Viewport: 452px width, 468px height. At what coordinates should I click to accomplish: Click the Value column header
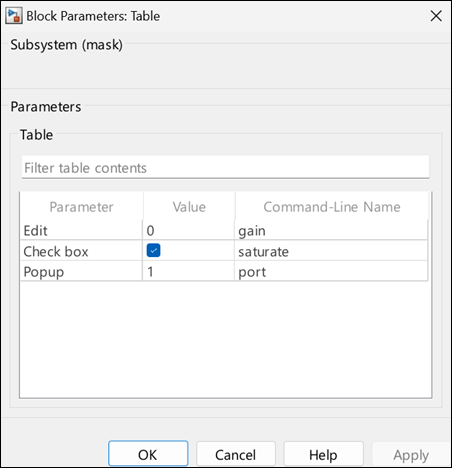pyautogui.click(x=189, y=207)
